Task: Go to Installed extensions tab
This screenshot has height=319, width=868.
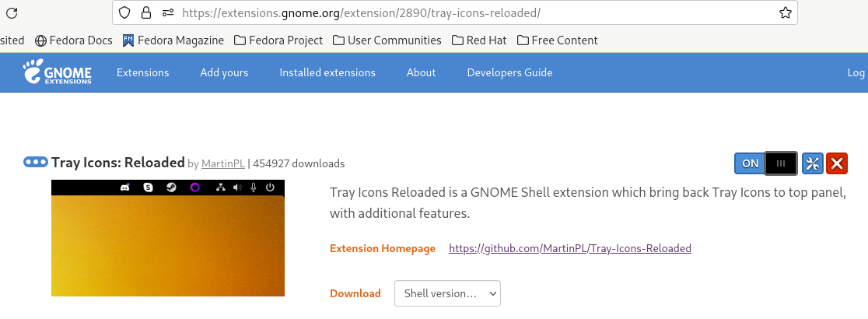Action: 327,72
